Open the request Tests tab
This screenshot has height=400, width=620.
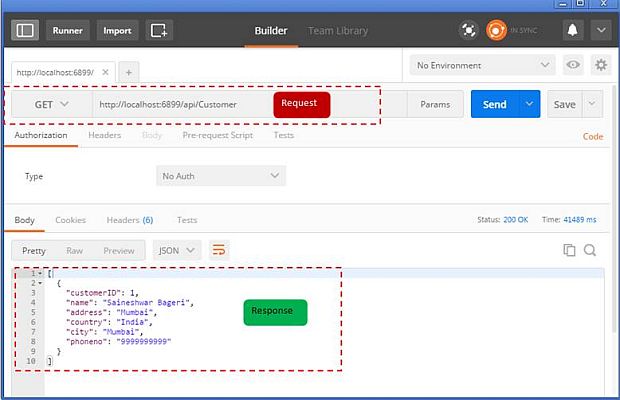click(x=284, y=135)
